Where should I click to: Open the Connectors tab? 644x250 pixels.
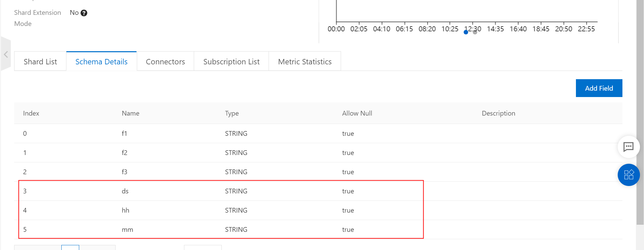tap(165, 62)
